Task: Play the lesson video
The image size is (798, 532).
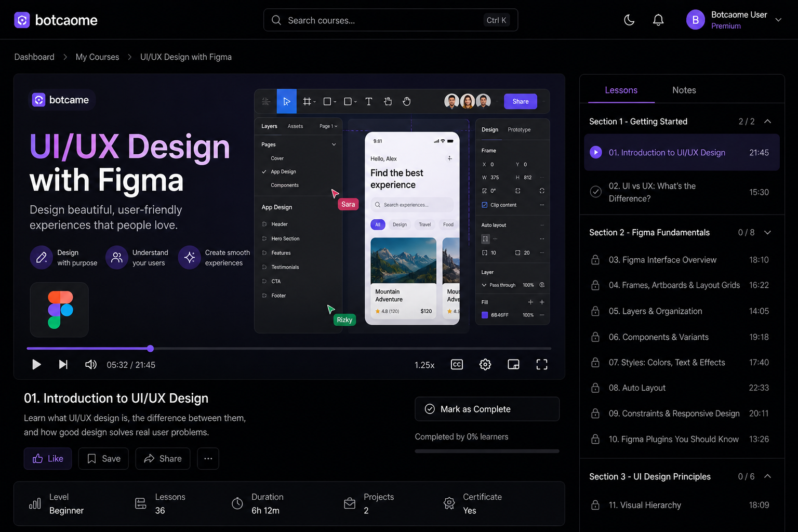Action: coord(36,365)
